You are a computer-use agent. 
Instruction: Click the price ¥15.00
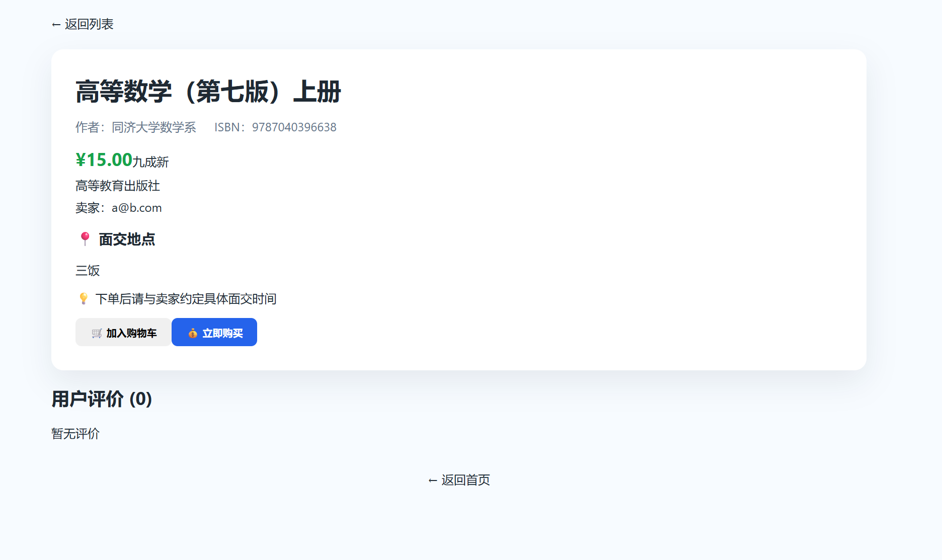pyautogui.click(x=103, y=160)
